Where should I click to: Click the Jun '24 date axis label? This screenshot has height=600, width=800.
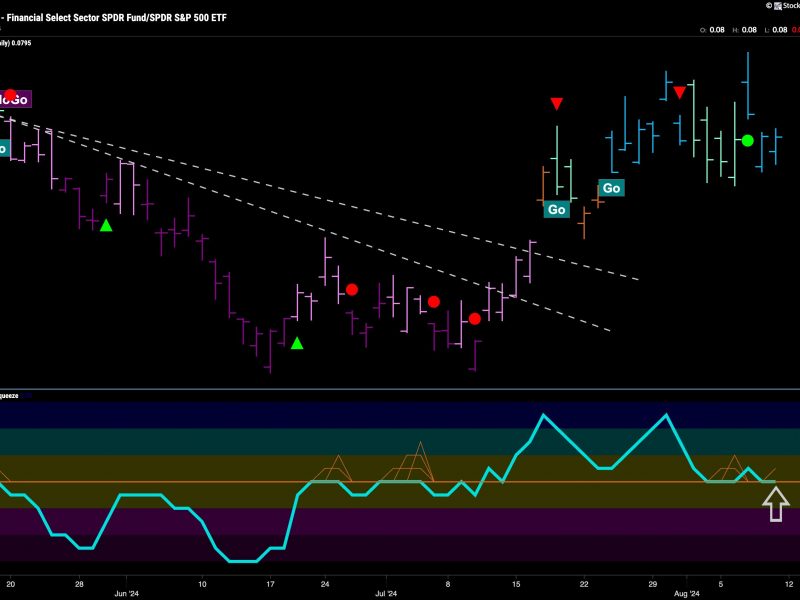pyautogui.click(x=127, y=593)
